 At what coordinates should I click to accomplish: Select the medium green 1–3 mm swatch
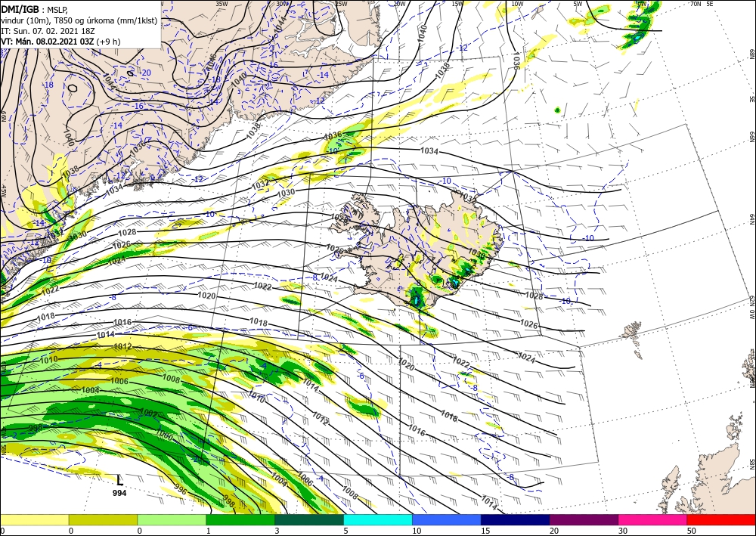pos(240,520)
